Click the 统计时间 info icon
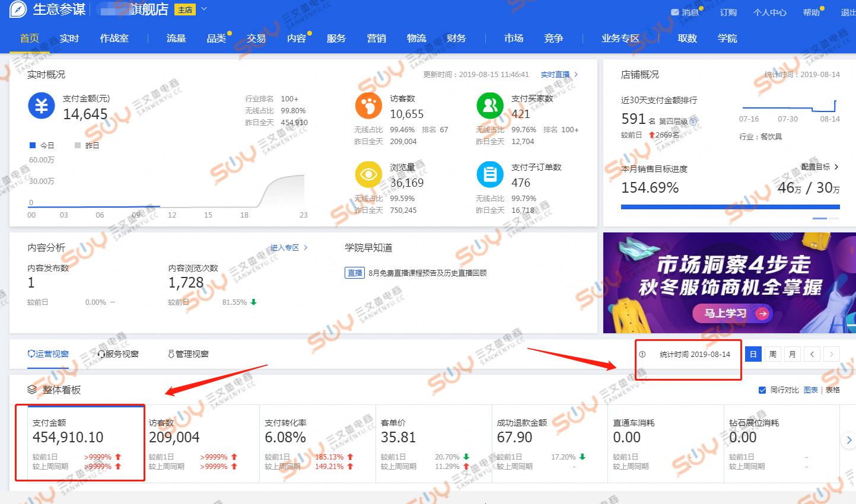This screenshot has height=504, width=856. click(642, 354)
